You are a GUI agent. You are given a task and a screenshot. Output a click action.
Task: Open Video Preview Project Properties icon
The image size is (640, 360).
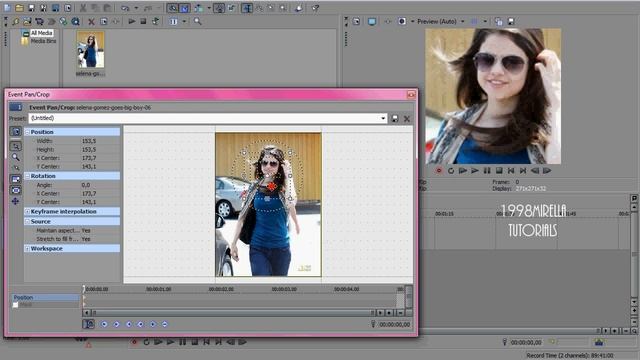[x=357, y=21]
